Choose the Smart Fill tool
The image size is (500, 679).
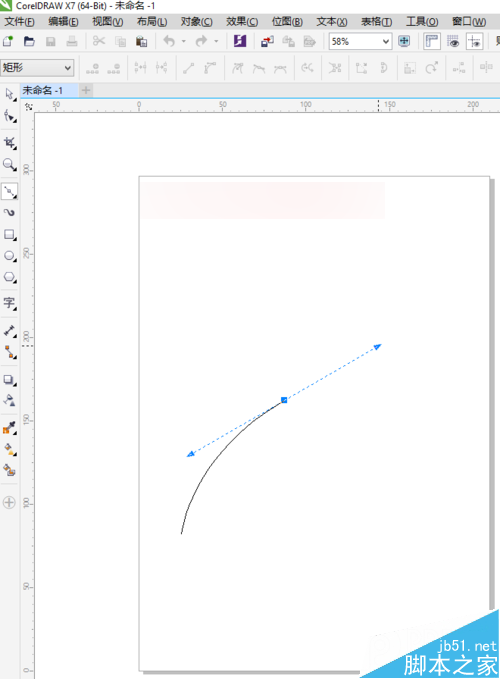click(10, 470)
